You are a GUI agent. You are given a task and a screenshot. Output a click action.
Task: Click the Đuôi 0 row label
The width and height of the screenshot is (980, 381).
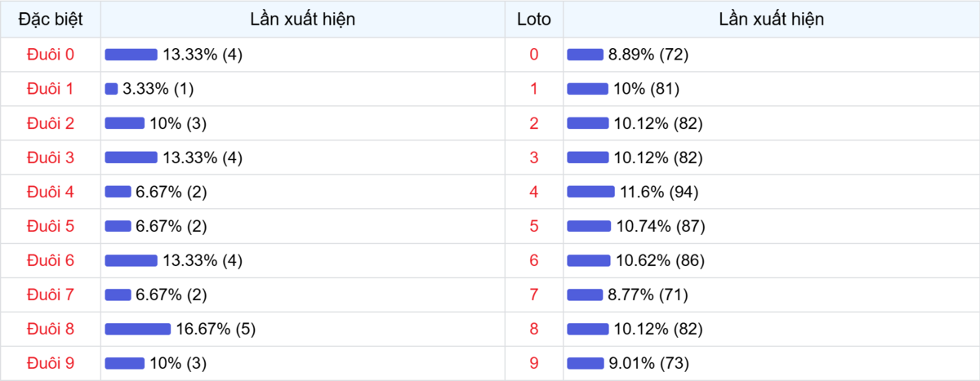50,55
